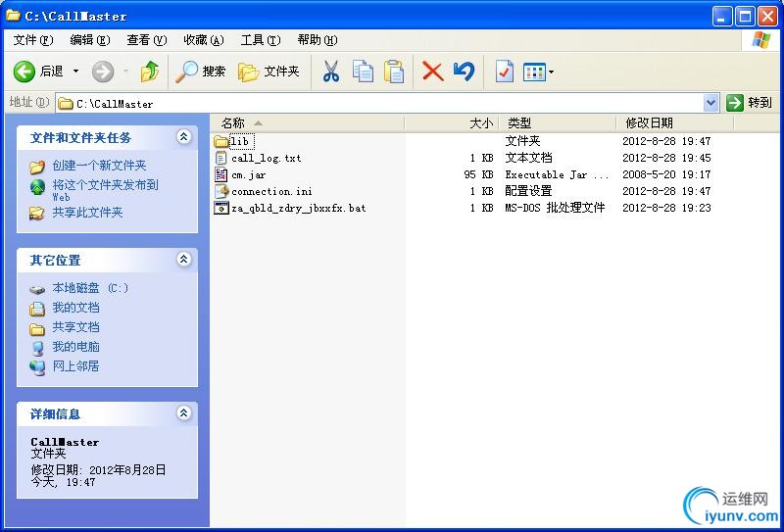Collapse the 详细信息 panel
The image size is (784, 532).
tap(184, 413)
